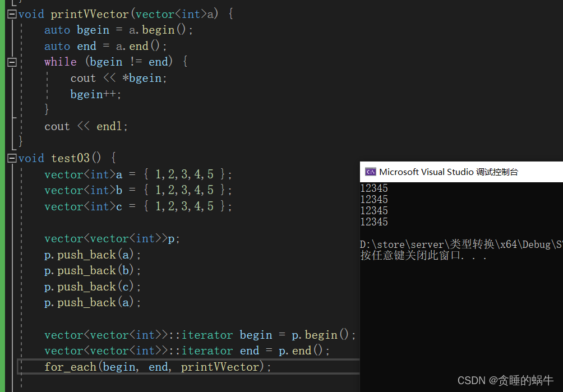Collapse the printVVector function block
563x392 pixels.
tap(12, 15)
